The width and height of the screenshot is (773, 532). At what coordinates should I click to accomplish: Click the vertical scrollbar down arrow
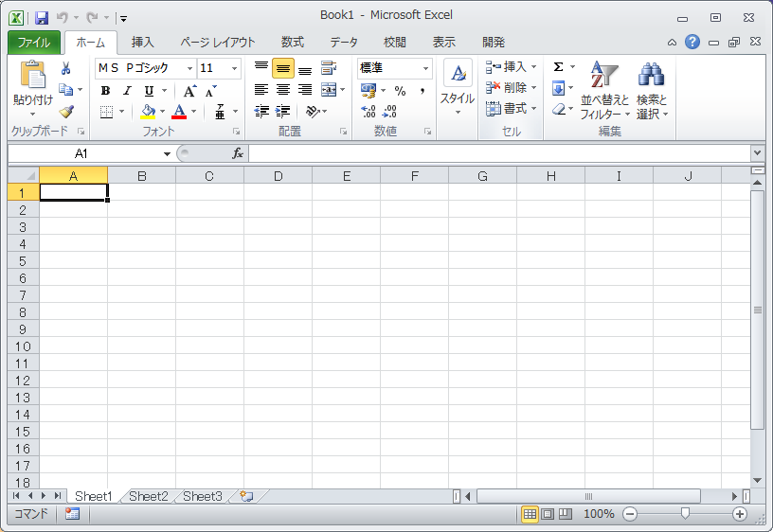(x=758, y=480)
